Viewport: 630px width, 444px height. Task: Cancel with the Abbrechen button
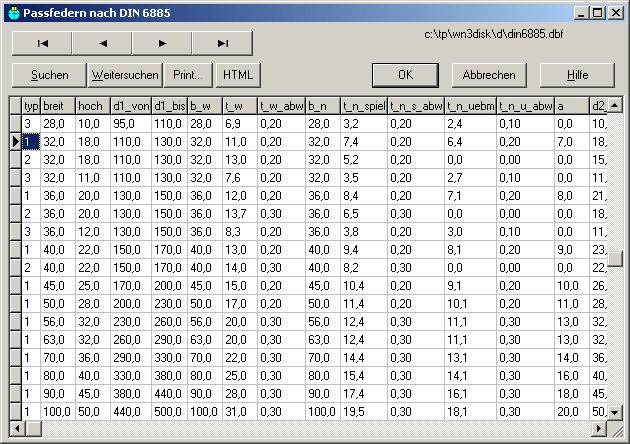[x=489, y=75]
